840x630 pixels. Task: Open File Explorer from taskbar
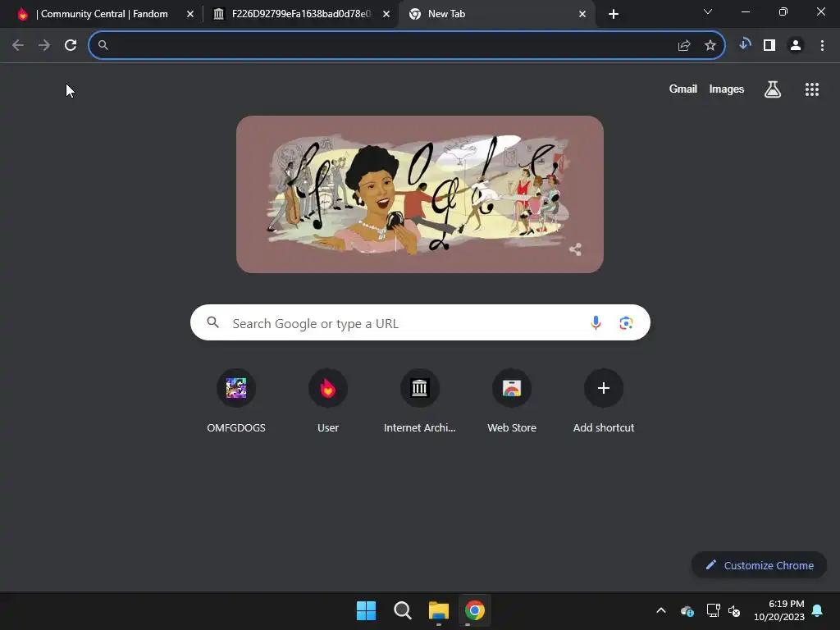[439, 610]
